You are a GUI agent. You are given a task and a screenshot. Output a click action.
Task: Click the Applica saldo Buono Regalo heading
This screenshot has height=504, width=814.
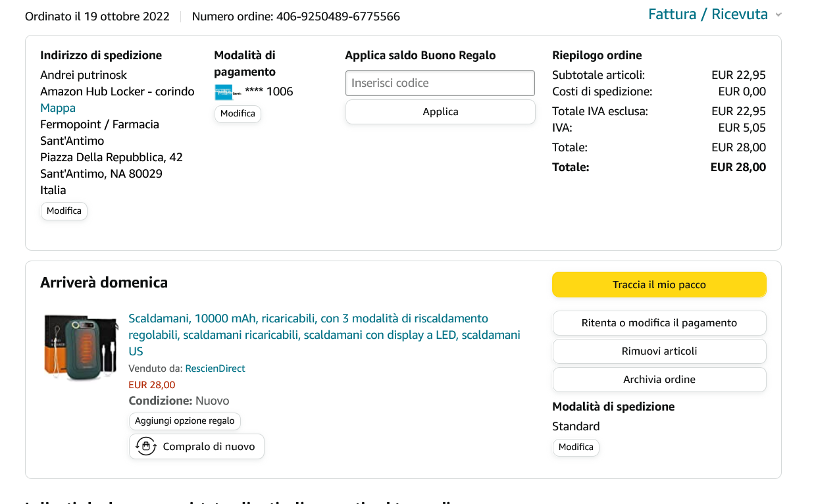pyautogui.click(x=420, y=55)
